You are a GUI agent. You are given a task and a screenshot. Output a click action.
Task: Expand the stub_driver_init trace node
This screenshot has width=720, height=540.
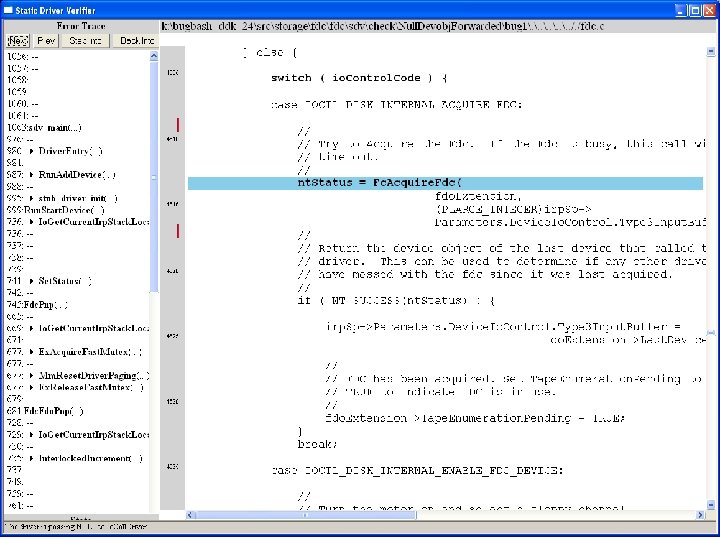pos(31,199)
